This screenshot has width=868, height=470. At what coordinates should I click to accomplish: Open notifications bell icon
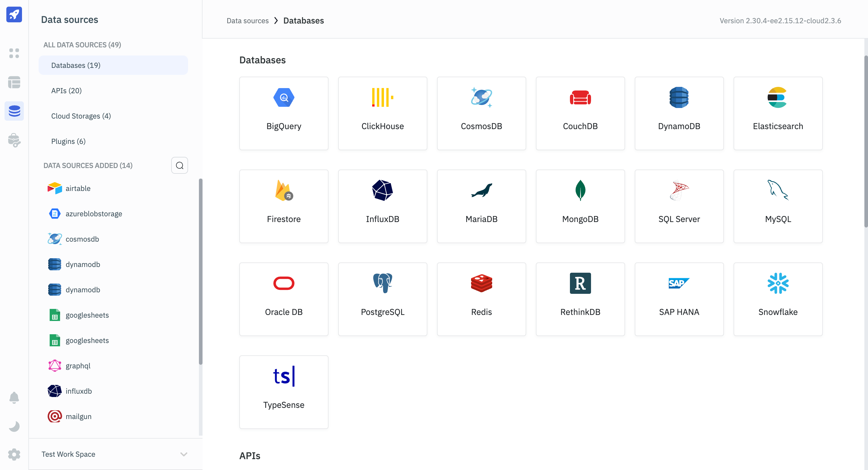click(14, 398)
